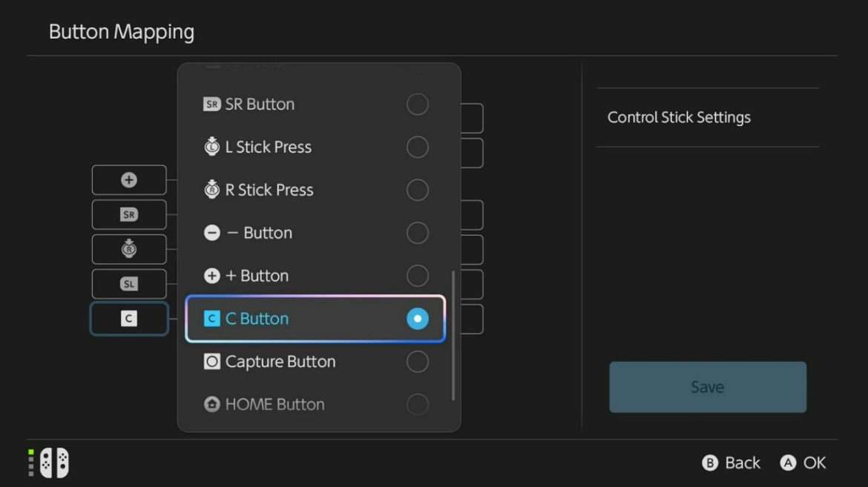This screenshot has width=868, height=487.
Task: Click the "L Stick Press" text
Action: pos(268,148)
